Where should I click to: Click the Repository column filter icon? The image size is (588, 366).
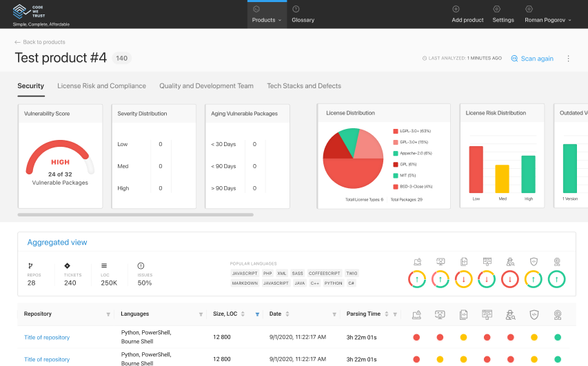(x=108, y=314)
